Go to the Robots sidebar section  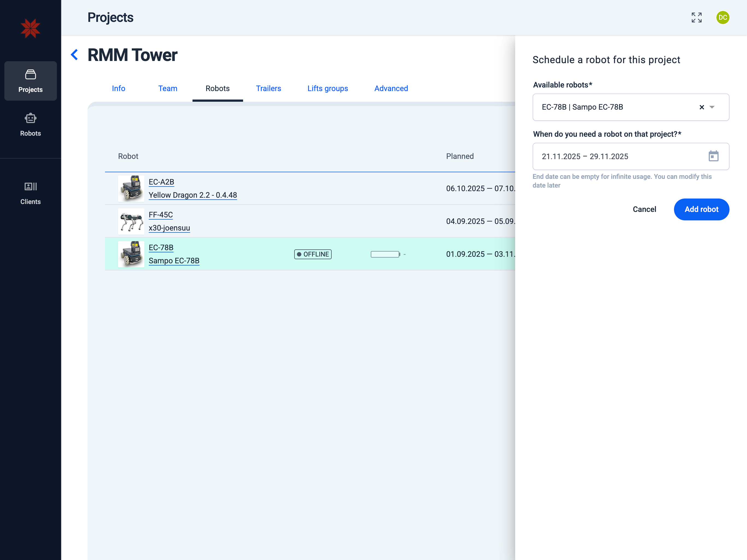coord(30,125)
